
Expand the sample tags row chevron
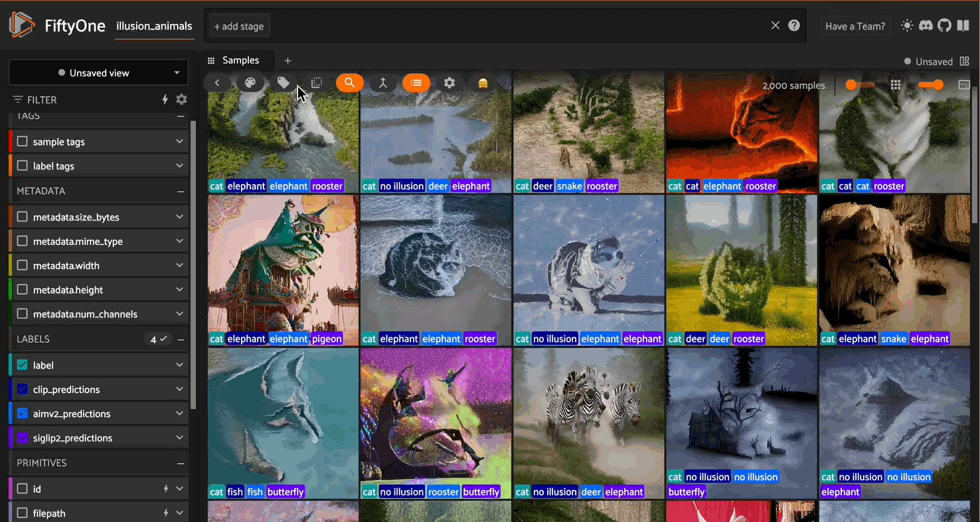pyautogui.click(x=179, y=141)
